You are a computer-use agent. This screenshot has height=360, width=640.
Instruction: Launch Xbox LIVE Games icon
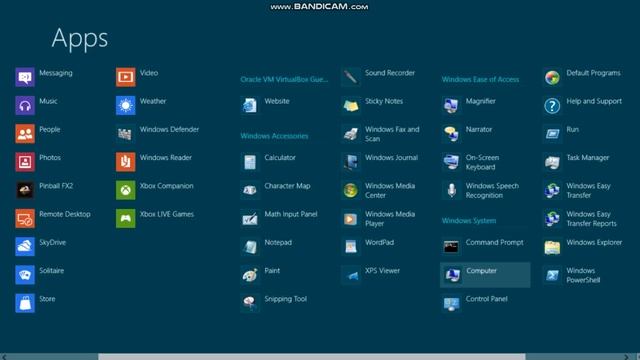(x=126, y=218)
